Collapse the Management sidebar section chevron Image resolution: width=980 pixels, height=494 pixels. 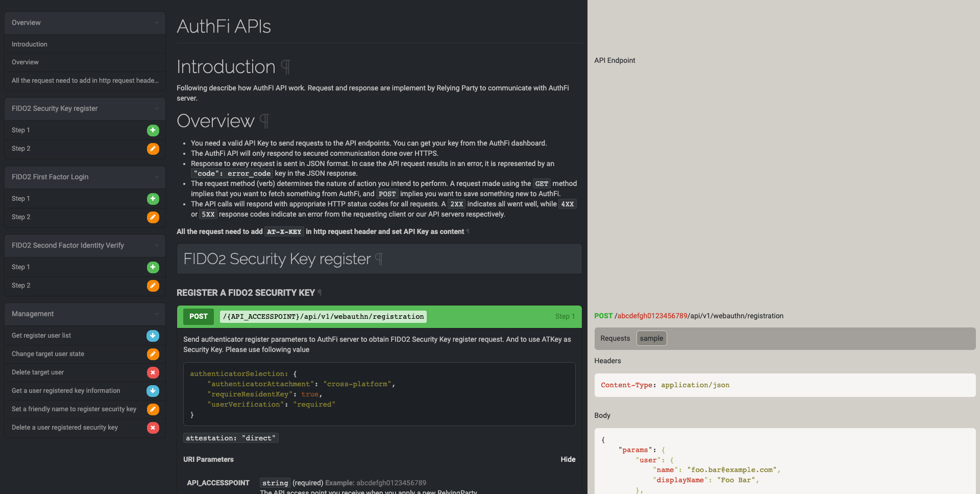[x=157, y=314]
